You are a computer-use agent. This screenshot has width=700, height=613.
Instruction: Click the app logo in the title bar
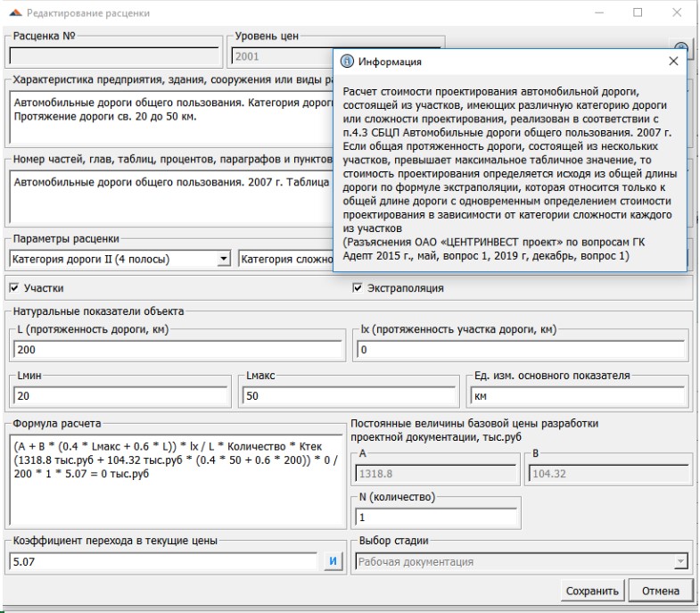pyautogui.click(x=16, y=13)
